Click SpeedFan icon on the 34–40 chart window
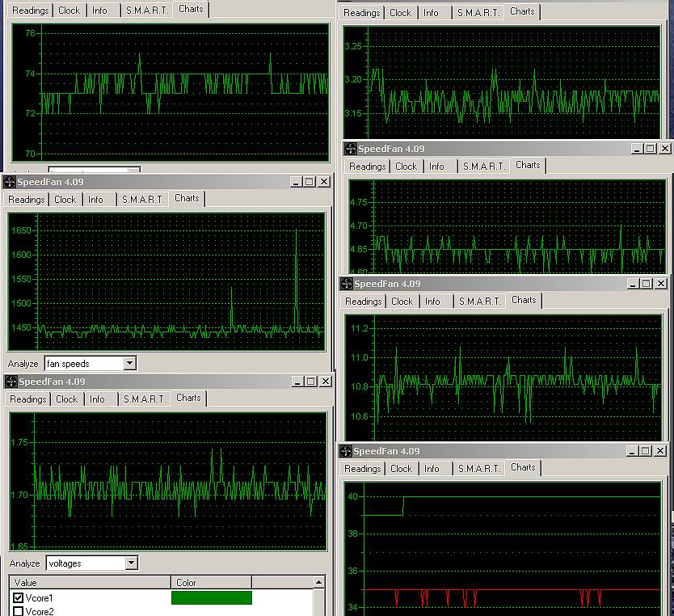Image resolution: width=674 pixels, height=616 pixels. click(x=347, y=451)
